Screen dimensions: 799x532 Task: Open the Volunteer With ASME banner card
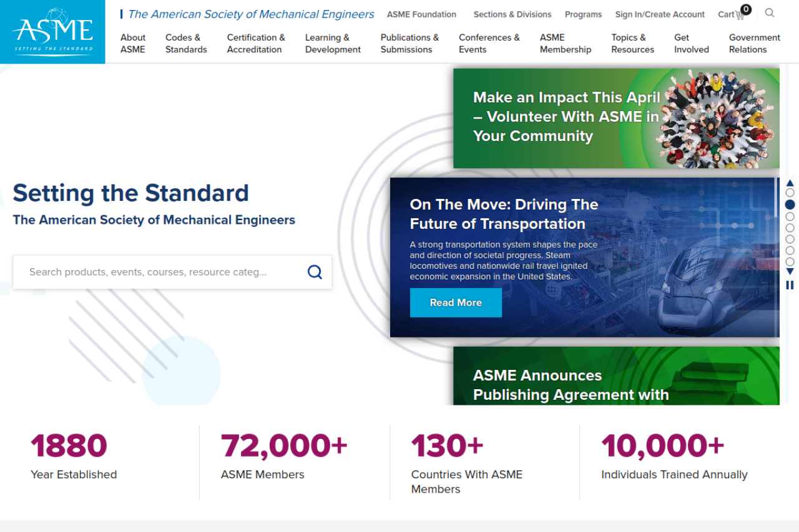616,118
